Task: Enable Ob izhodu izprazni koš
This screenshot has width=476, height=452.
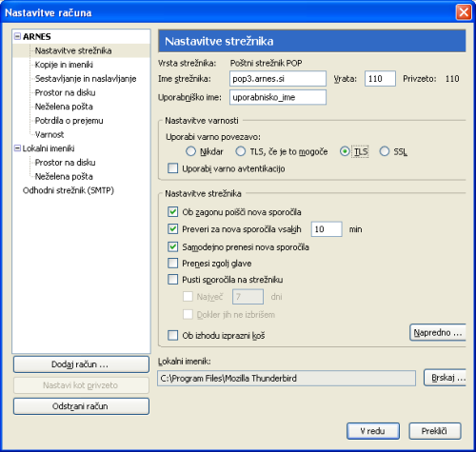Action: (x=172, y=335)
